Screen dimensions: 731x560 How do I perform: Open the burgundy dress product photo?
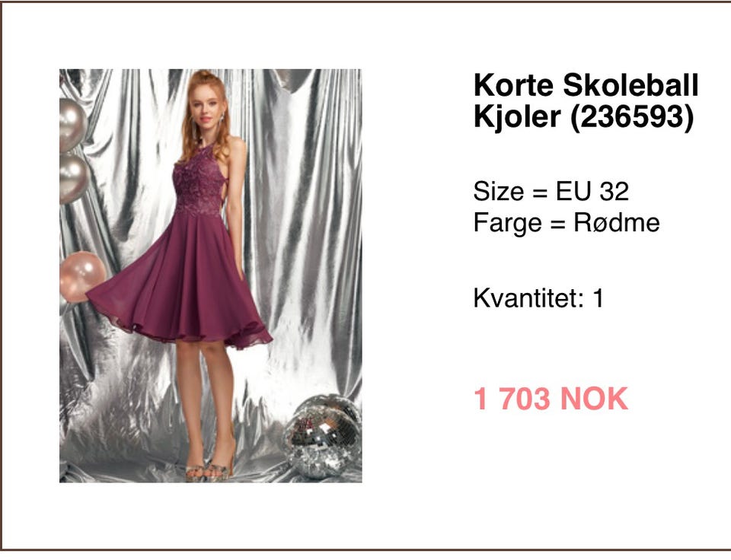(x=211, y=275)
